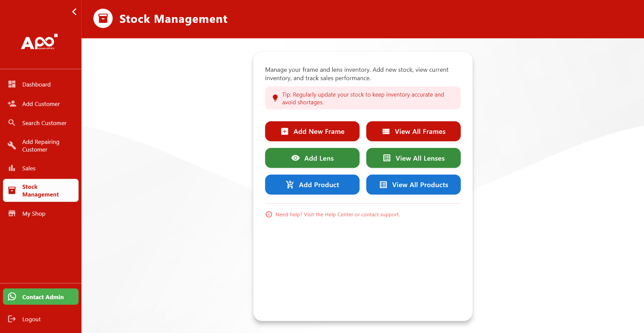Image resolution: width=644 pixels, height=333 pixels.
Task: Click the lightbulb icon in the tip banner
Action: [276, 98]
